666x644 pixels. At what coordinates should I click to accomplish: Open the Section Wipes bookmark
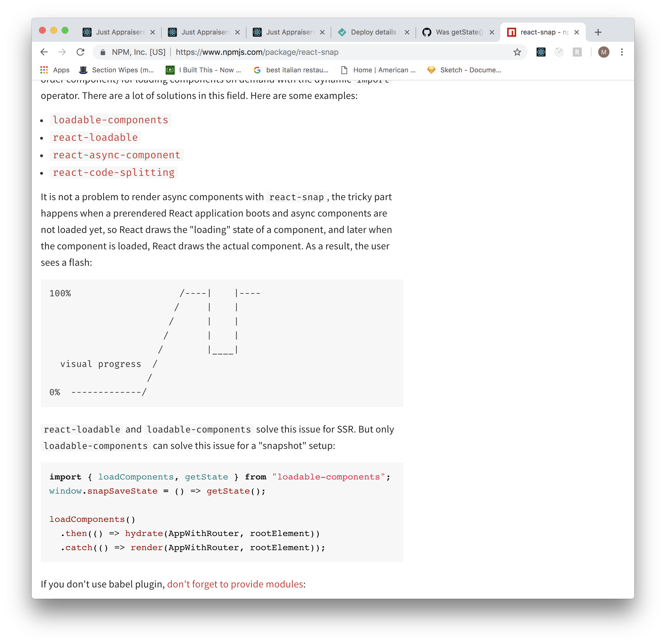pyautogui.click(x=116, y=70)
